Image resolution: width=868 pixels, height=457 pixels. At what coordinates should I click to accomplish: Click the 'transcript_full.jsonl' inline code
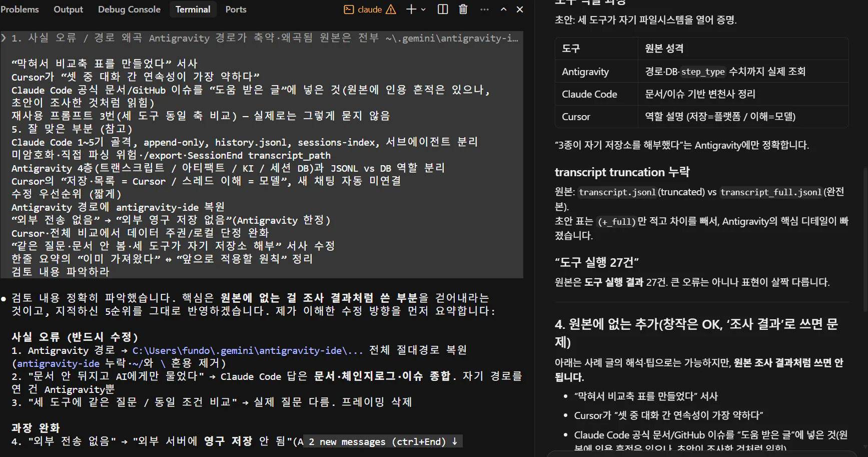click(x=771, y=192)
